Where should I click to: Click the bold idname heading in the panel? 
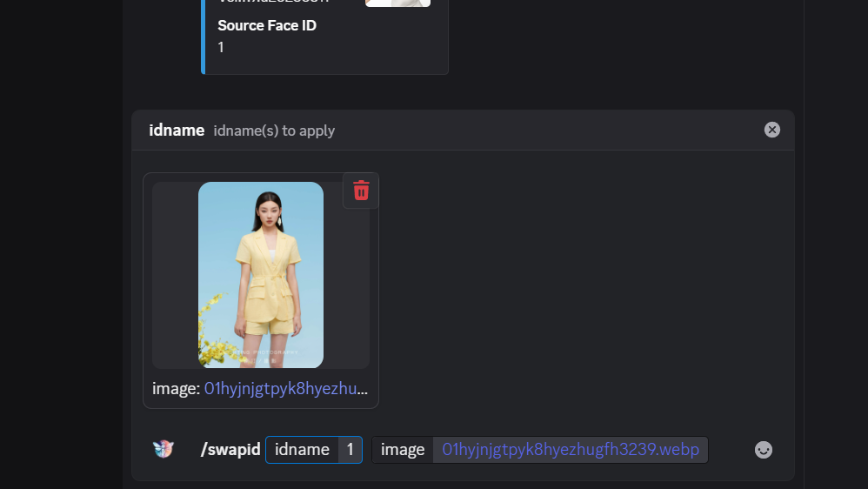(x=177, y=131)
